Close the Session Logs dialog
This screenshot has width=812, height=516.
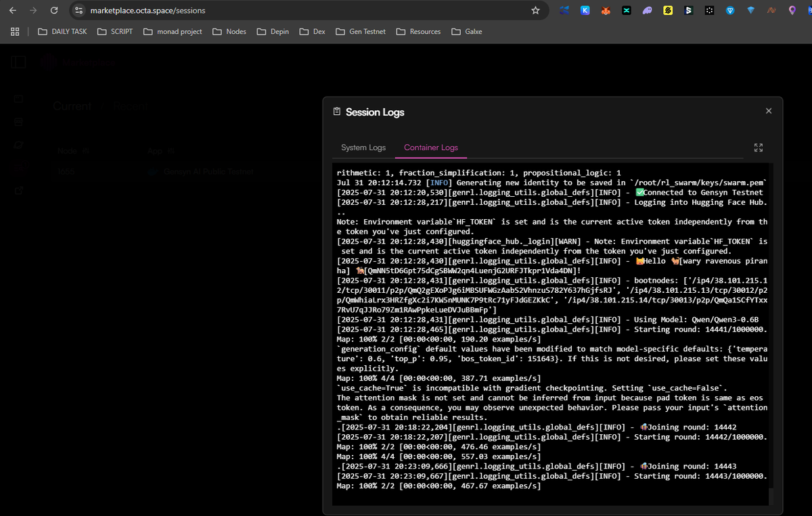[x=768, y=111]
